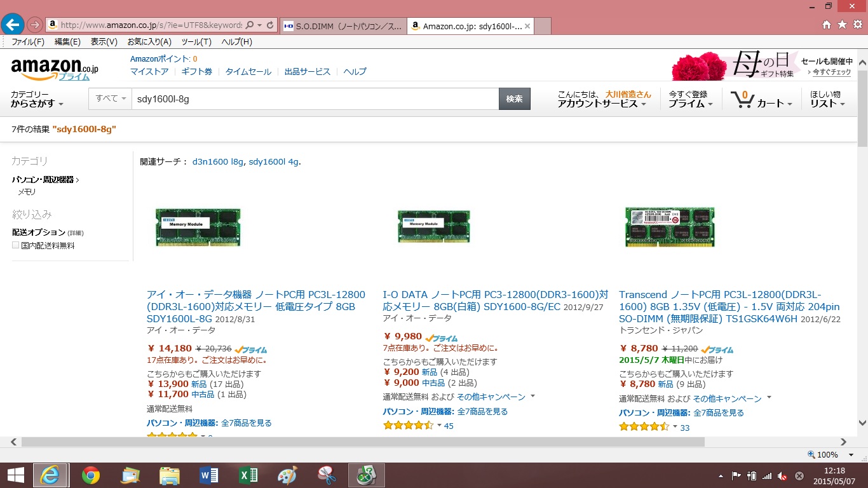The image size is (868, 488).
Task: Open the 編集(E) menu
Action: (x=67, y=42)
